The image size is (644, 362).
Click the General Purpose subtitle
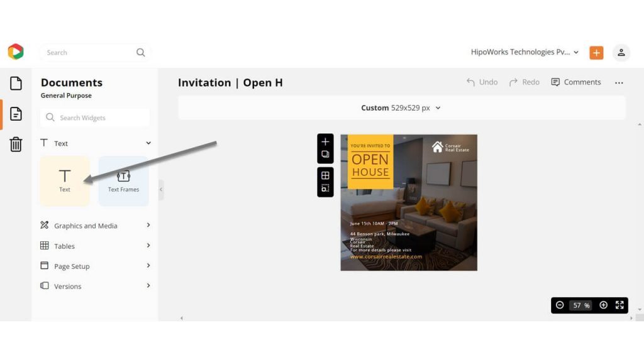(x=66, y=96)
